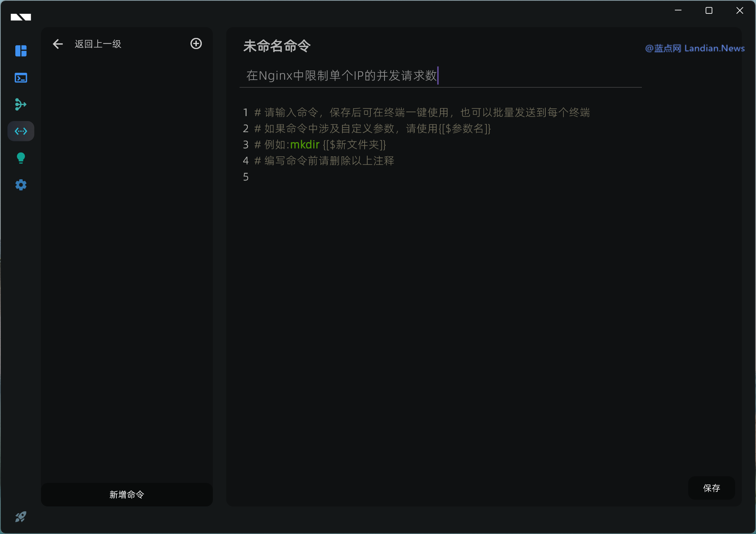The height and width of the screenshot is (534, 756).
Task: Click the 未命名命令 title
Action: tap(277, 46)
